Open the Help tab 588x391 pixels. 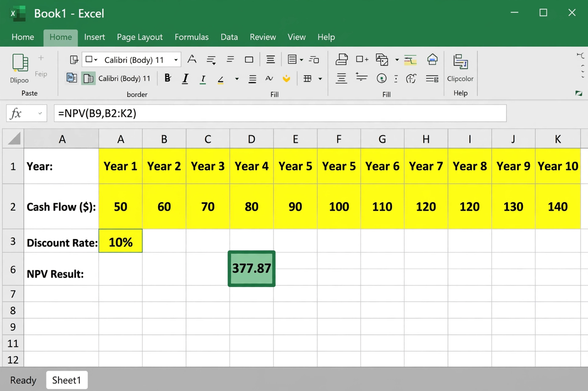(x=326, y=37)
